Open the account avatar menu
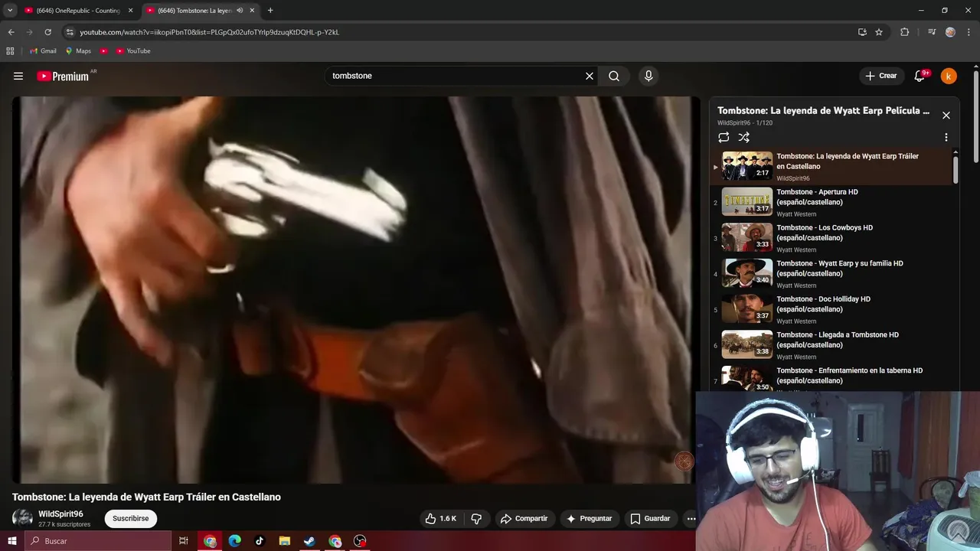This screenshot has width=980, height=551. (x=949, y=76)
